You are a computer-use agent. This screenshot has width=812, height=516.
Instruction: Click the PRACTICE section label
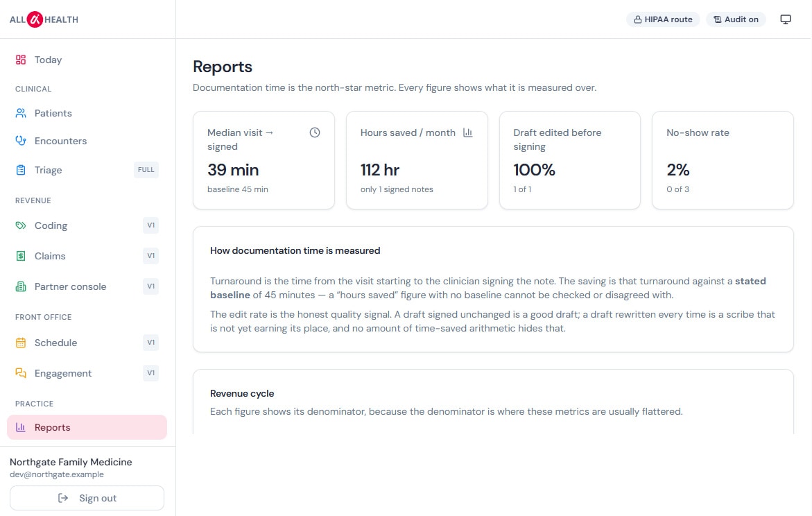(34, 404)
